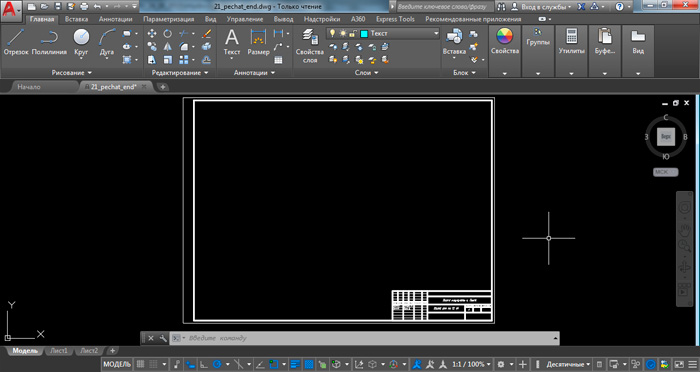
Task: Select the Дуга arc tool
Action: 107,42
